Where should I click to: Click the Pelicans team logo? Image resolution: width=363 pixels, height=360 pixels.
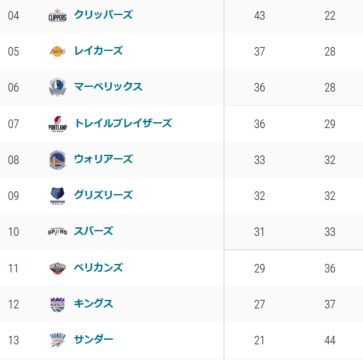click(57, 268)
